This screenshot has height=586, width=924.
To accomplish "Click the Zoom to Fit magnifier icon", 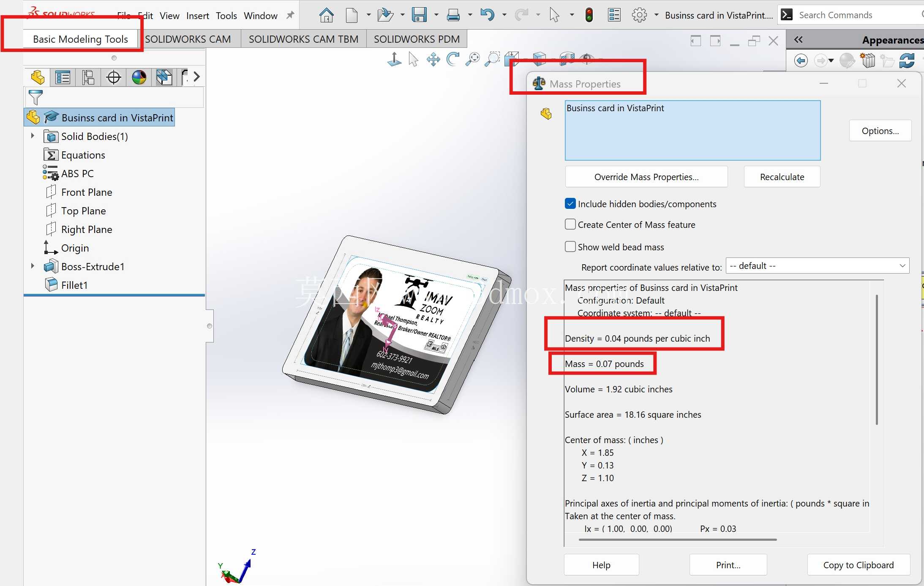I will [472, 59].
